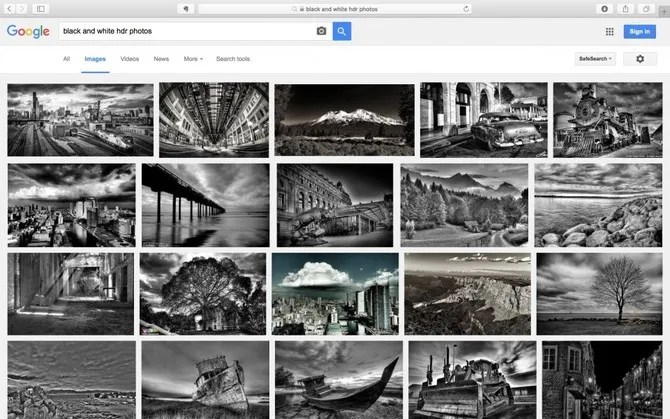Go back with the Safari back arrow
Screen dimensions: 670x419
pos(9,8)
